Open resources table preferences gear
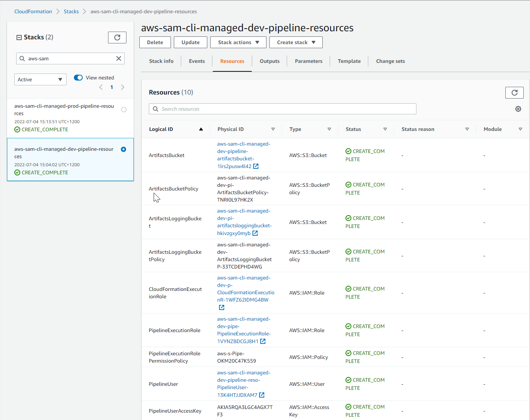This screenshot has height=420, width=530. click(x=518, y=109)
